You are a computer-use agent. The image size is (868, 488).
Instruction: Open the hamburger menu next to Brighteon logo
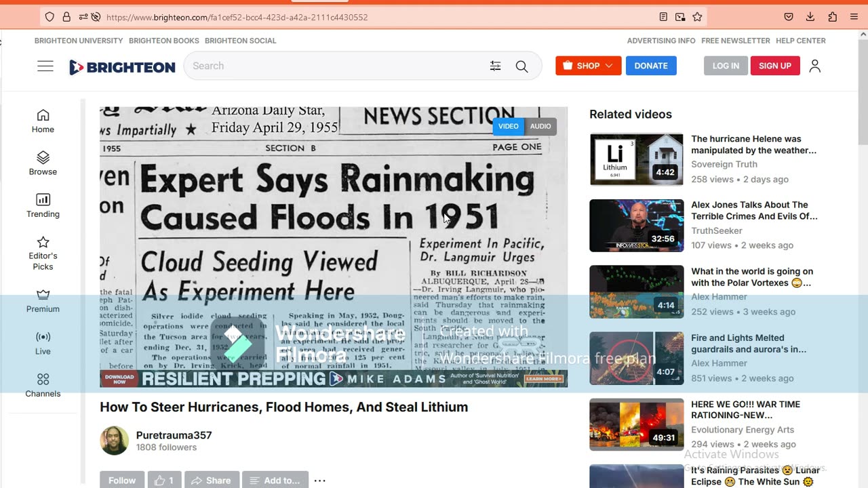tap(45, 66)
